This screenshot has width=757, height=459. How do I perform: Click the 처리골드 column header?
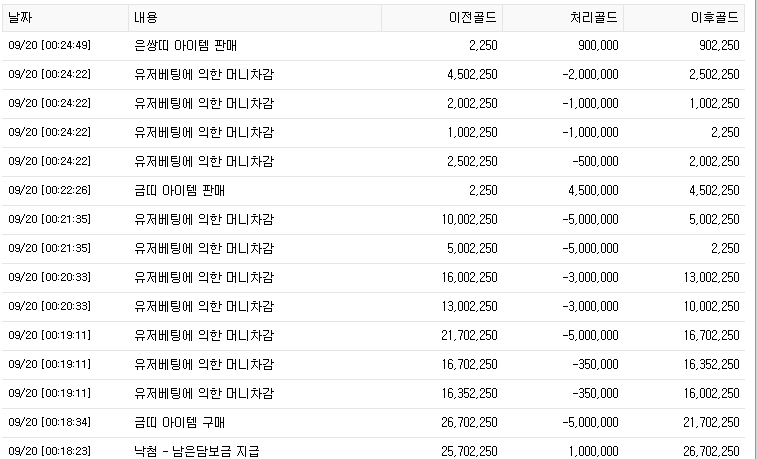pyautogui.click(x=595, y=18)
